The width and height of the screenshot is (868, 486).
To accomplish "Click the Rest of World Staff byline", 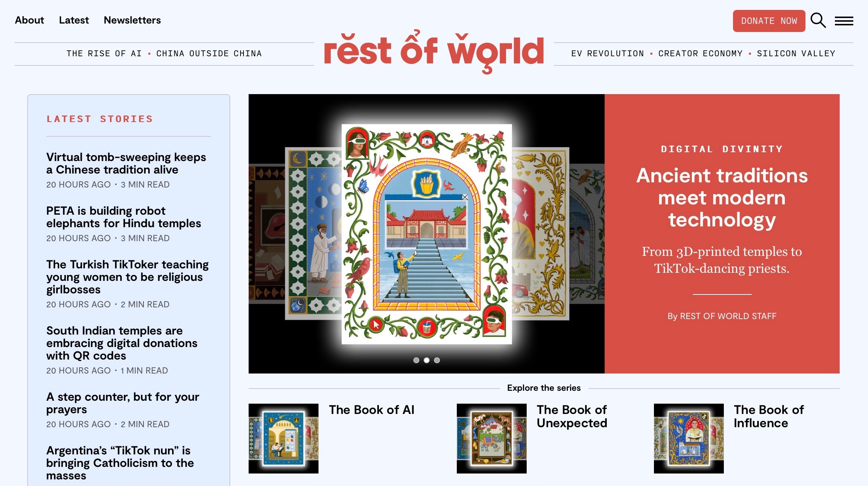I will pos(722,316).
